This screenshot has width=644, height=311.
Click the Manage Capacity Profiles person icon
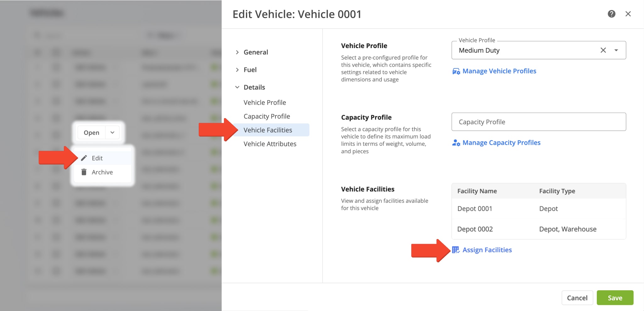[x=456, y=143]
